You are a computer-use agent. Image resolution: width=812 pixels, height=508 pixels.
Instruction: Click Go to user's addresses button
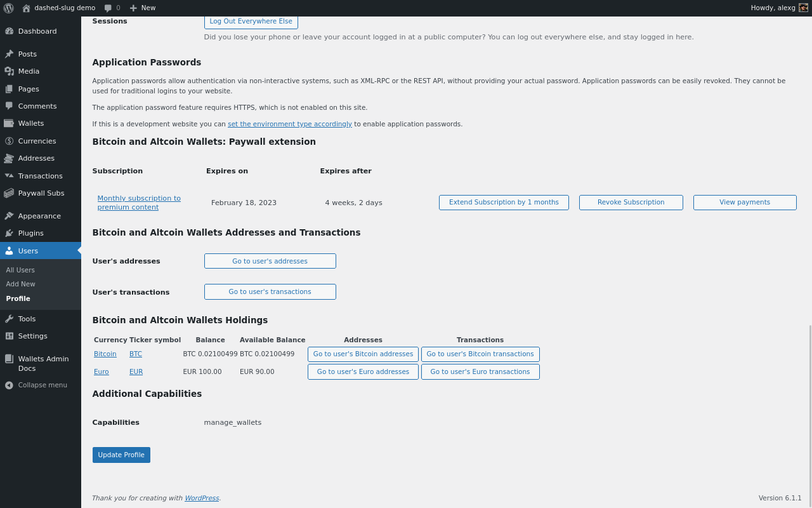coord(270,261)
